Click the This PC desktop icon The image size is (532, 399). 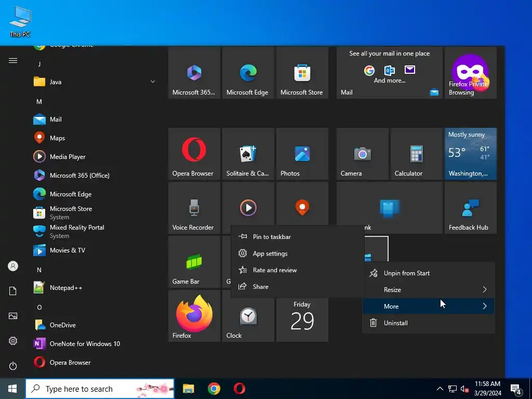tap(20, 21)
